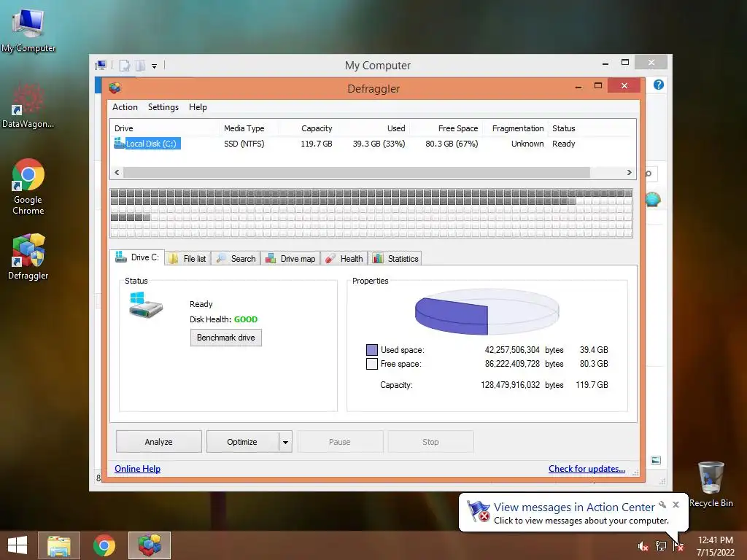Click the wrench icon in notification balloon

[662, 505]
